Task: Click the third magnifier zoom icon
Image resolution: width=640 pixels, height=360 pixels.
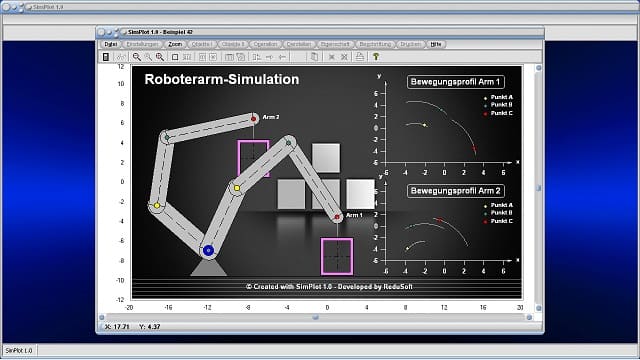Action: [x=160, y=57]
